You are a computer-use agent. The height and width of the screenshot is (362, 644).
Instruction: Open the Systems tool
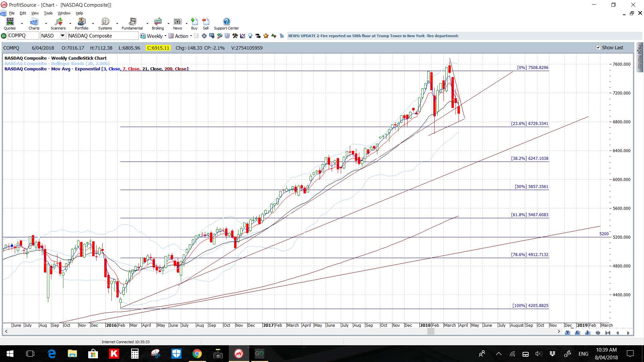(x=105, y=24)
